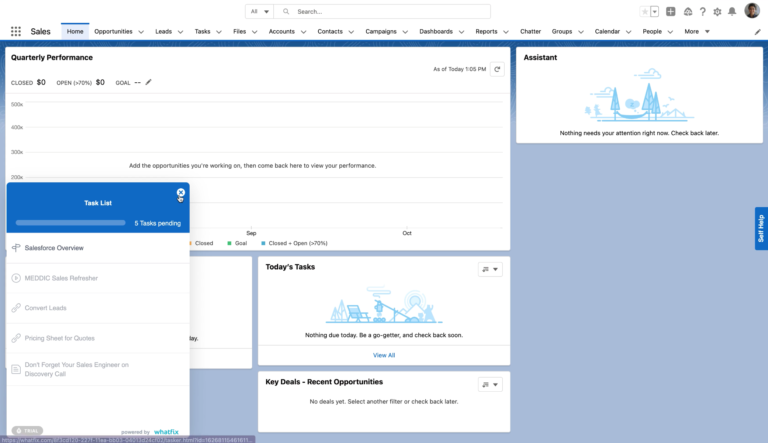The width and height of the screenshot is (768, 443).
Task: Open the Salesforce Overview task
Action: click(54, 247)
